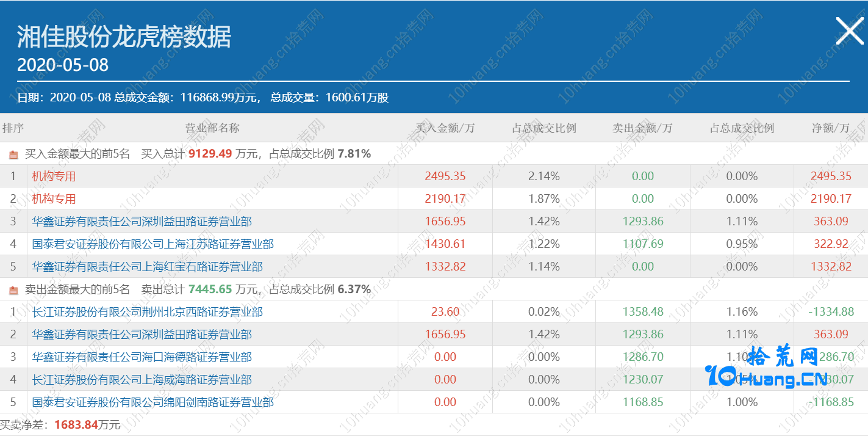Open the rank 1 机构专用 link
868x436 pixels.
[x=54, y=176]
